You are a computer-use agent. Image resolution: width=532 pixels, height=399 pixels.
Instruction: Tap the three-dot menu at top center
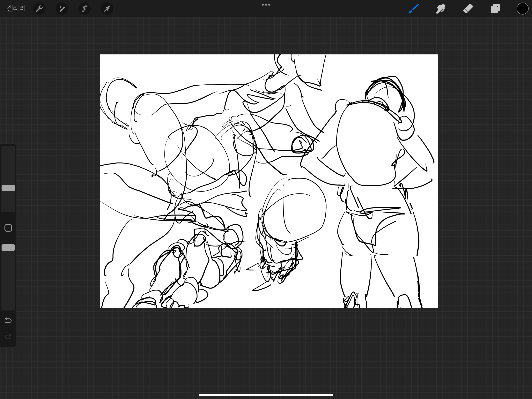(x=266, y=4)
